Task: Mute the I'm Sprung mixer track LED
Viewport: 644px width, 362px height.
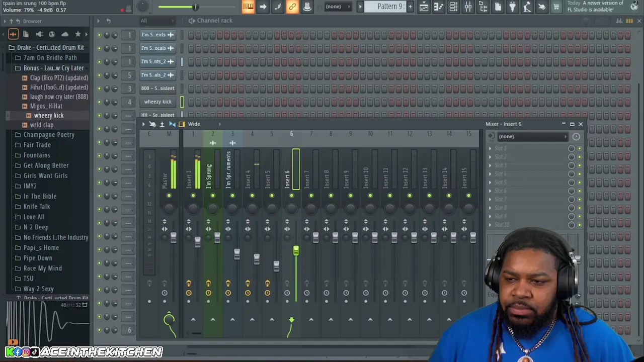Action: pos(213,196)
